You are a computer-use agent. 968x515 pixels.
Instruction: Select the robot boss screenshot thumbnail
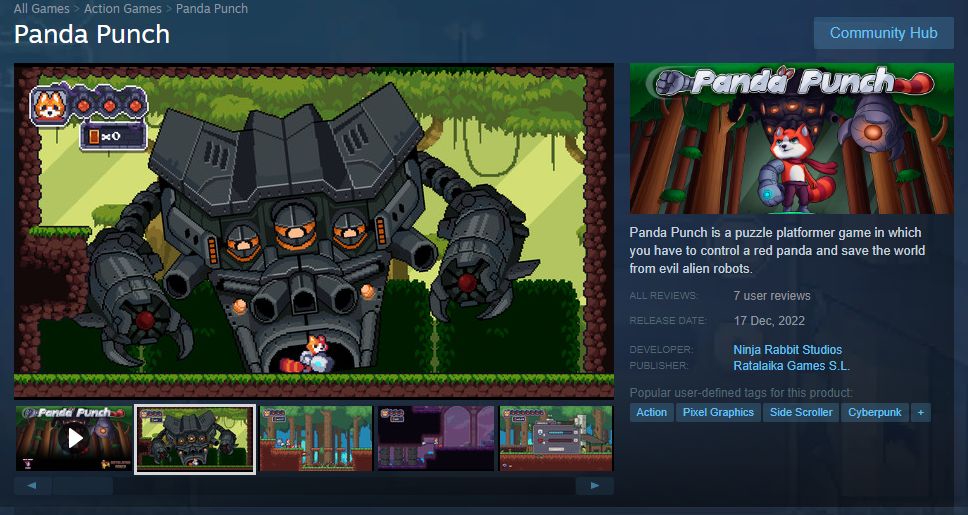click(x=195, y=439)
